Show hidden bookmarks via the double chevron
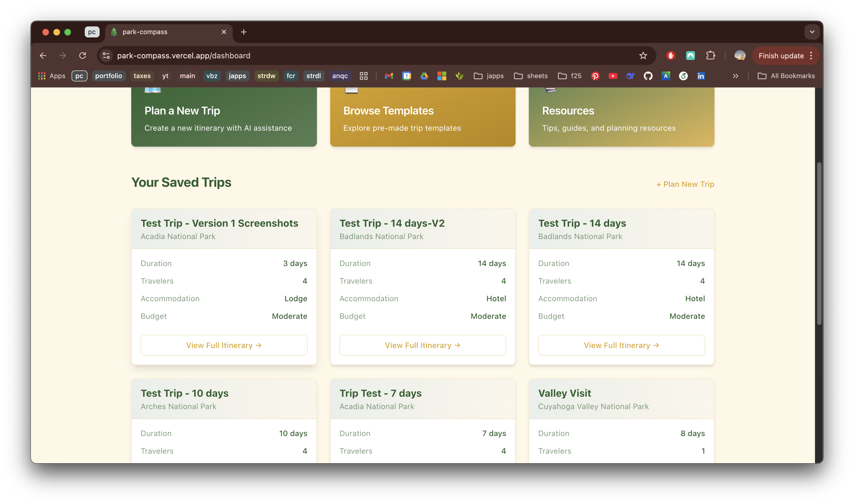 [735, 76]
